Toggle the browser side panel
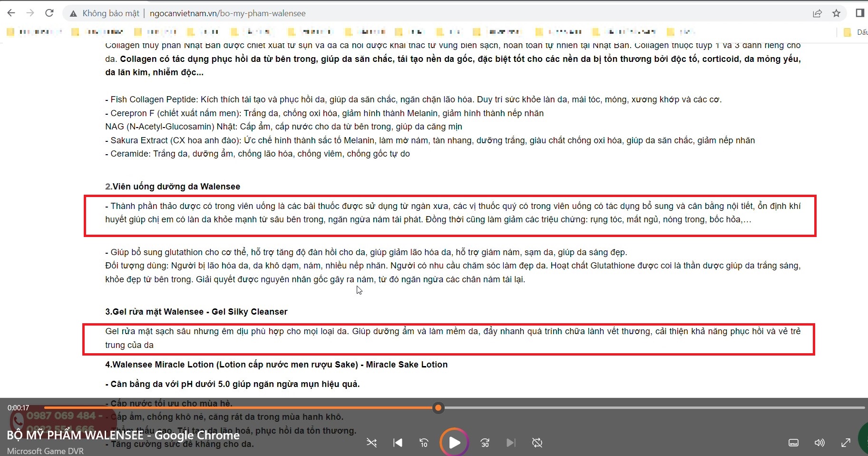868x456 pixels. (x=859, y=13)
